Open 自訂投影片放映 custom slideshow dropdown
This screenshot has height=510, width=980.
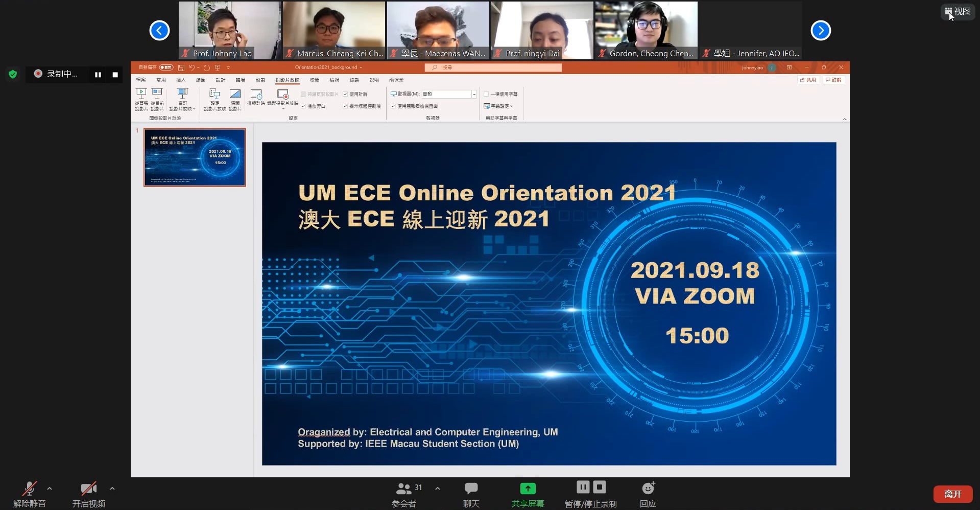pos(182,99)
